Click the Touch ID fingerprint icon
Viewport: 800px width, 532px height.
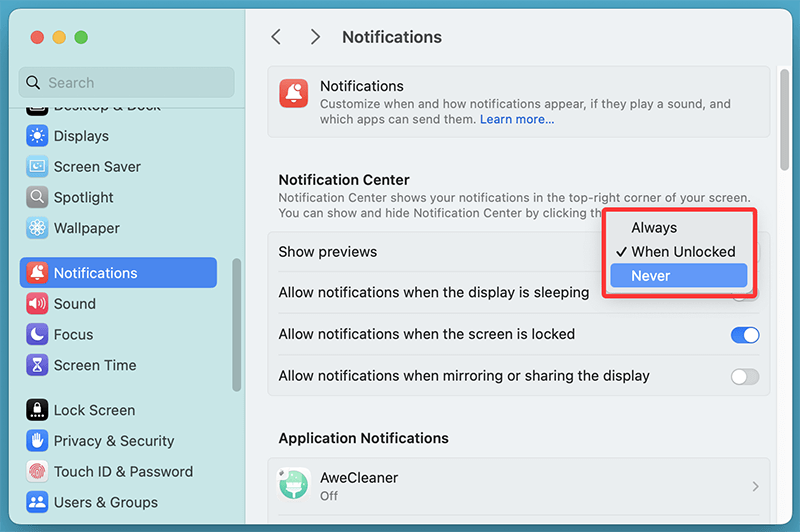point(37,471)
